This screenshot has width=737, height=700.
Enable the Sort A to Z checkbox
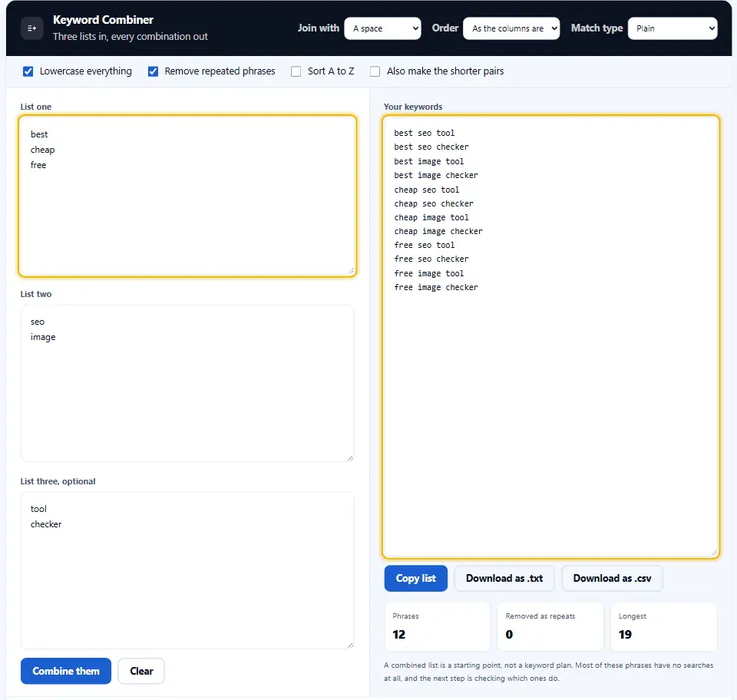pyautogui.click(x=296, y=71)
